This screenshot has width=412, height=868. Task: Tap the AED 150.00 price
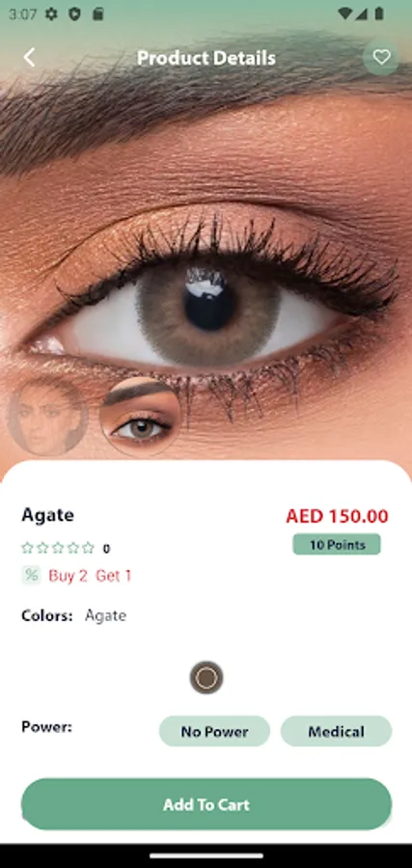pyautogui.click(x=337, y=516)
